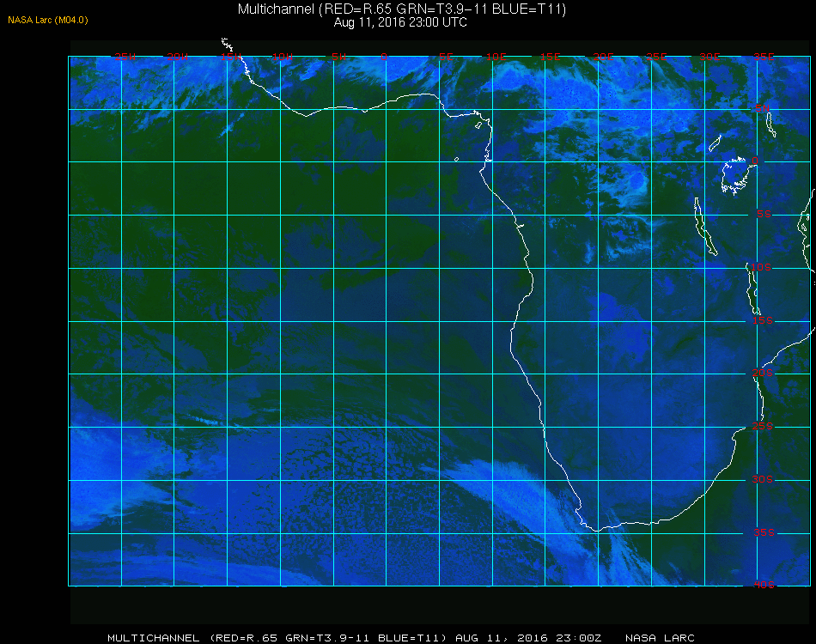This screenshot has width=816, height=644.
Task: Pick the 5W longitude label
Action: tap(338, 57)
